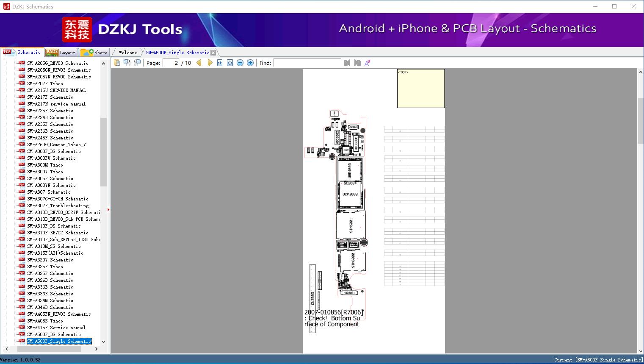Select SM-A305F Schematic
644x364 pixels.
point(50,178)
